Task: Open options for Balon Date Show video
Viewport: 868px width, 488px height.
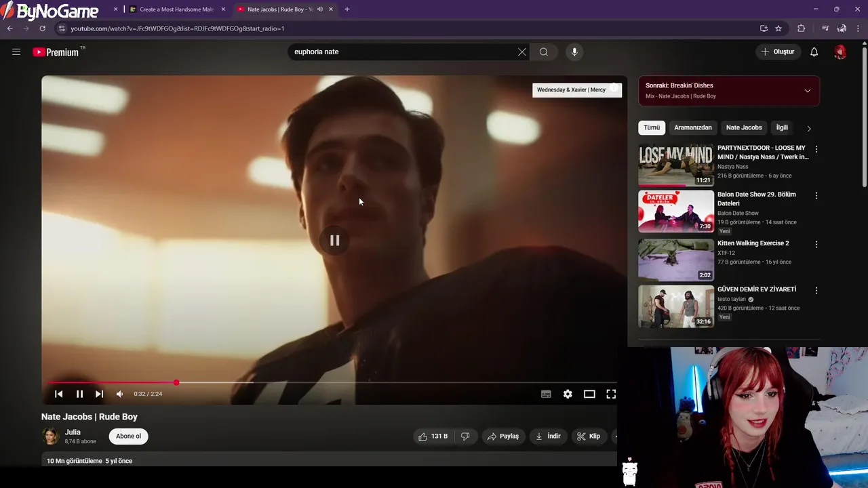Action: coord(816,196)
